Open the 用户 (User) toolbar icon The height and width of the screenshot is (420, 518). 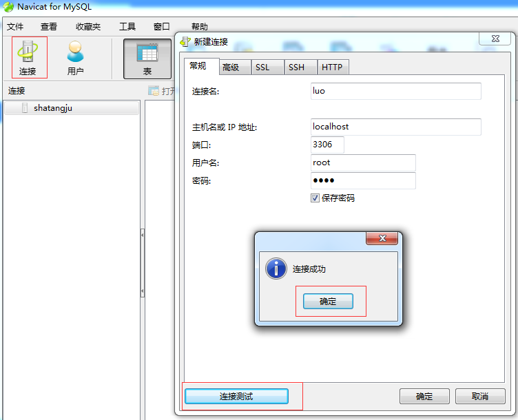pos(75,58)
